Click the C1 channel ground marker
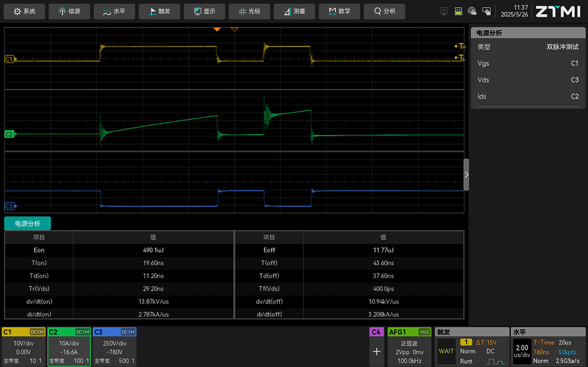The image size is (588, 367). coord(9,59)
